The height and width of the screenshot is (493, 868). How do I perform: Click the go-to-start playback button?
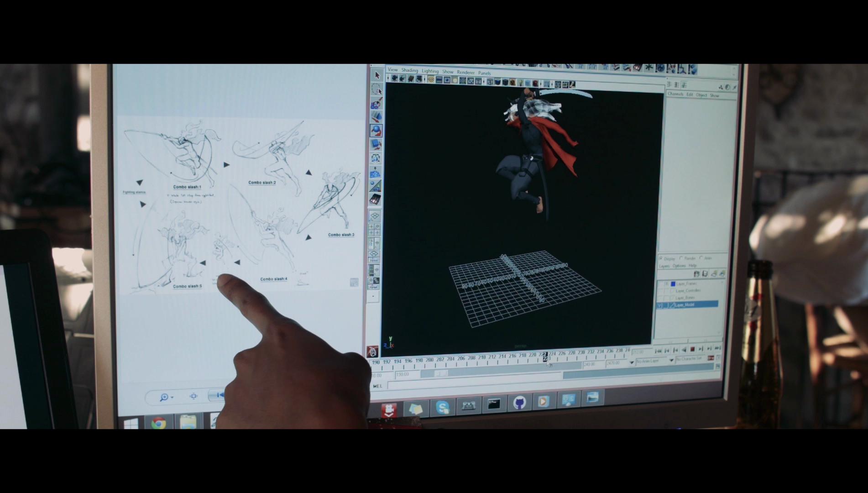coord(658,350)
